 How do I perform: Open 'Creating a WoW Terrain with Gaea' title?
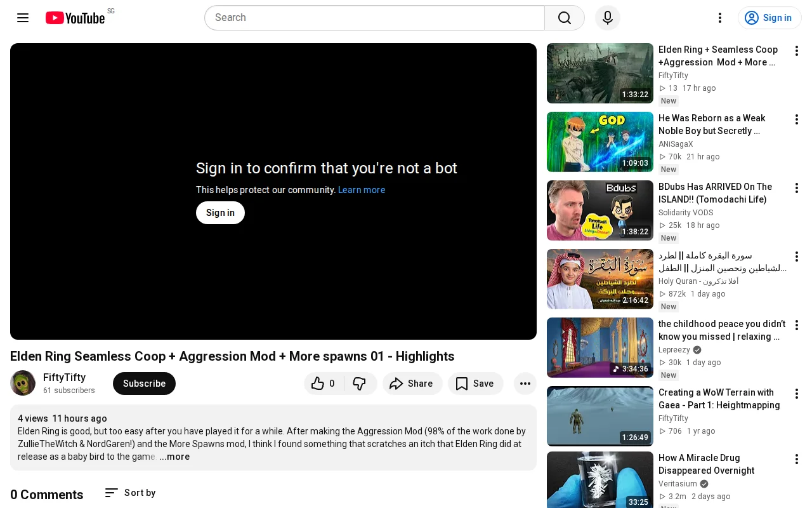719,399
